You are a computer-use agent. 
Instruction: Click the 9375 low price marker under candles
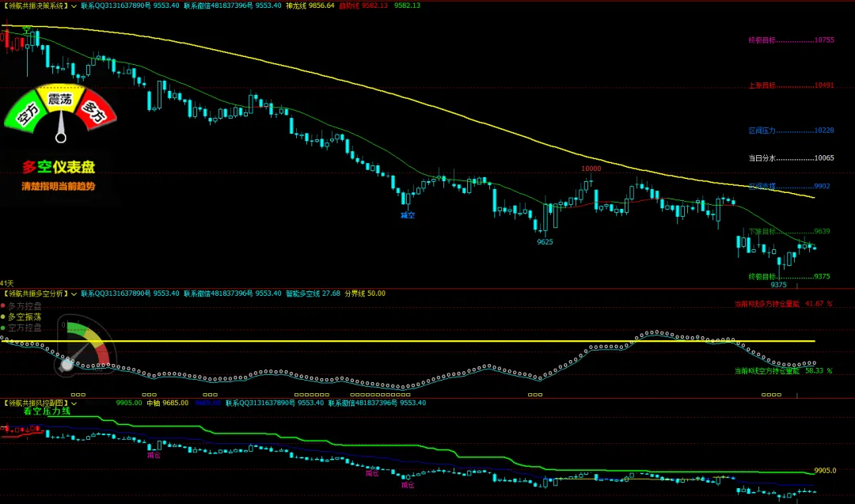point(779,285)
